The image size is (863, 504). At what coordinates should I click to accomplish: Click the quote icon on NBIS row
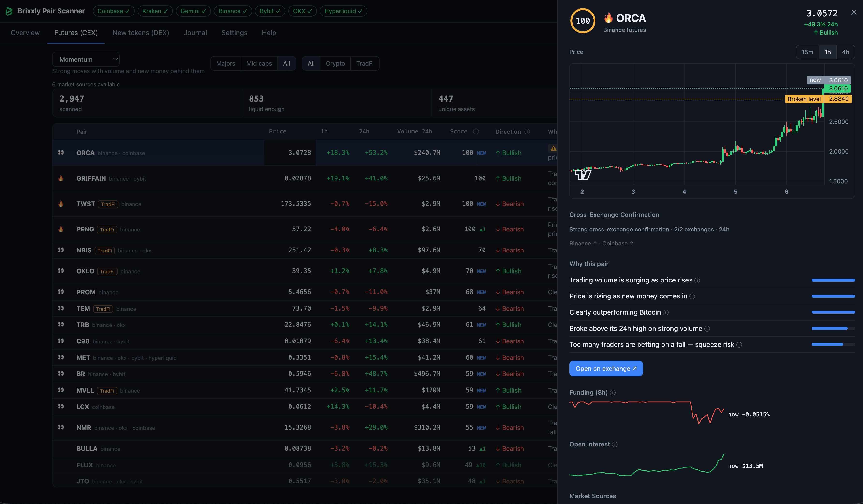click(61, 250)
